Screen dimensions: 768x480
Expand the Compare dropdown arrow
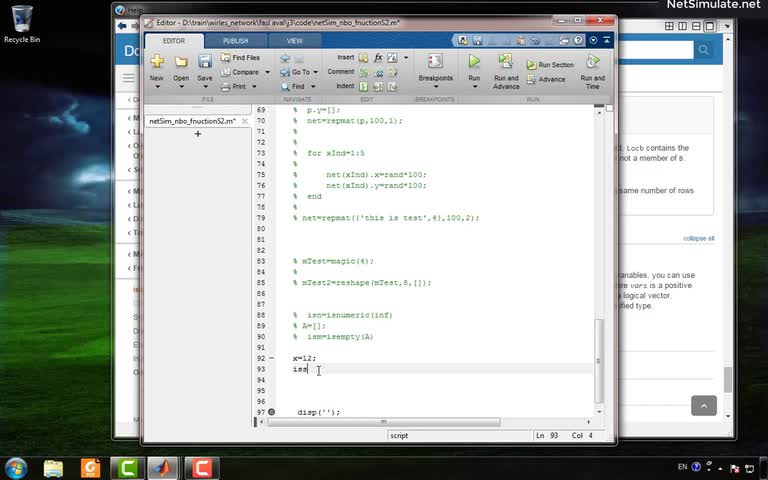pos(267,72)
